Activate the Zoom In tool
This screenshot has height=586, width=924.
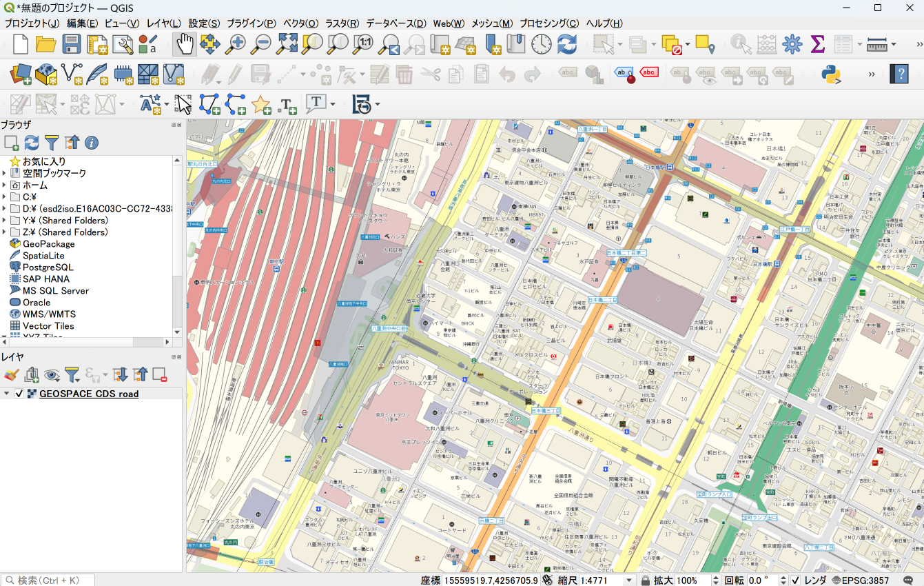coord(236,44)
